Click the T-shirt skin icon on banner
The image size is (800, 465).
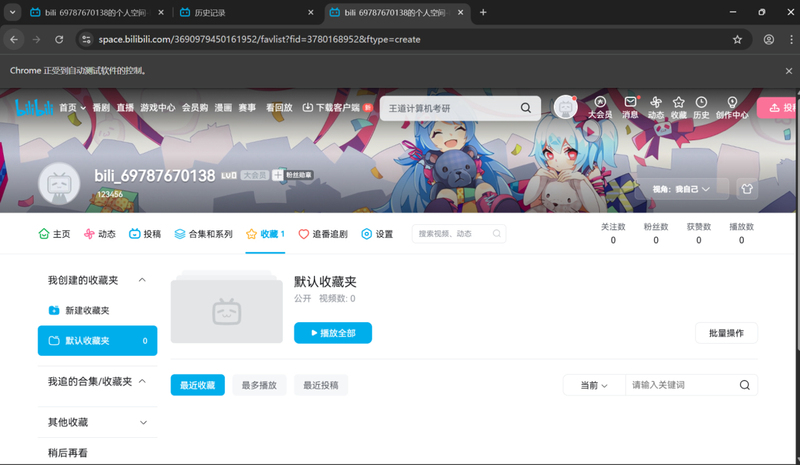(747, 189)
